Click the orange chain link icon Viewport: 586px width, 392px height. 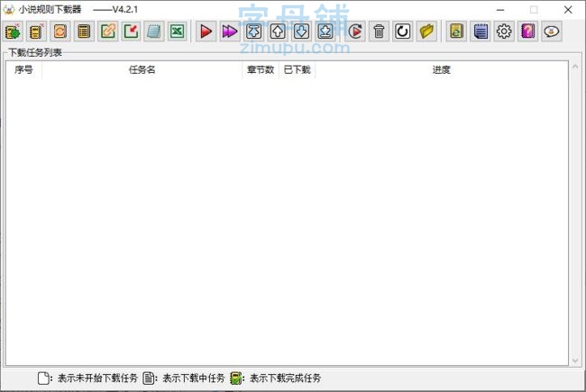click(107, 32)
